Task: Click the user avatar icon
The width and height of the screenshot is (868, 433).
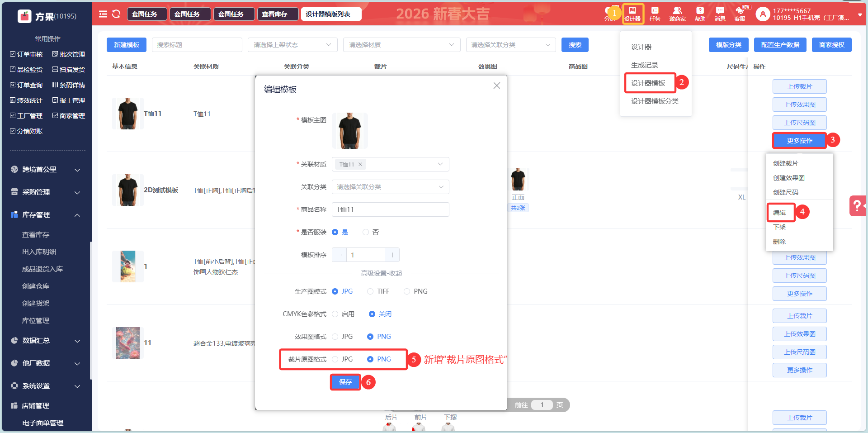Action: coord(763,14)
